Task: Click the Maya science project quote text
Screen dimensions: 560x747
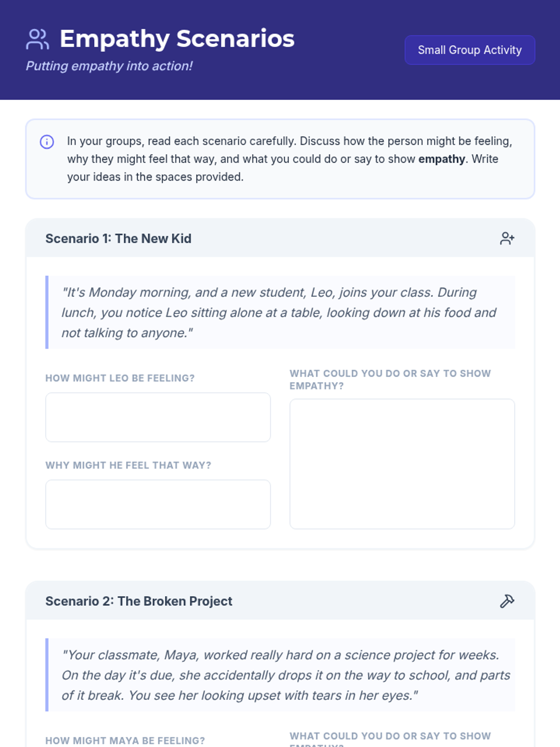Action: tap(286, 675)
